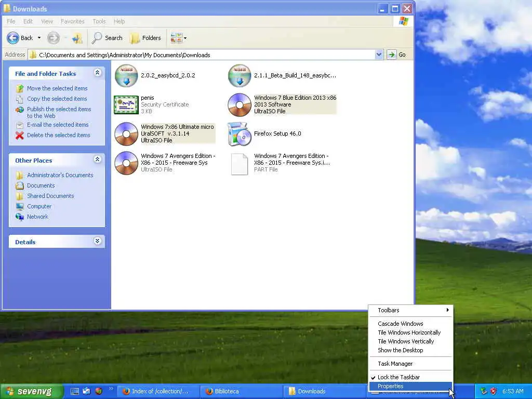Open Task Manager from context menu
Screen dimensions: 532x399
[x=410, y=364]
